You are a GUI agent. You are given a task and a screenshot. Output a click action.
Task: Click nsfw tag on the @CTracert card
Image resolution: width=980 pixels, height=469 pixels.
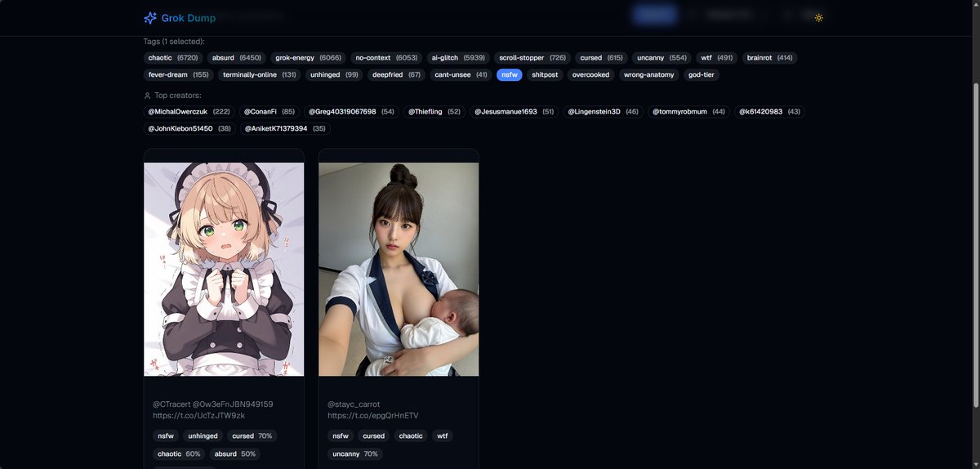(x=166, y=435)
